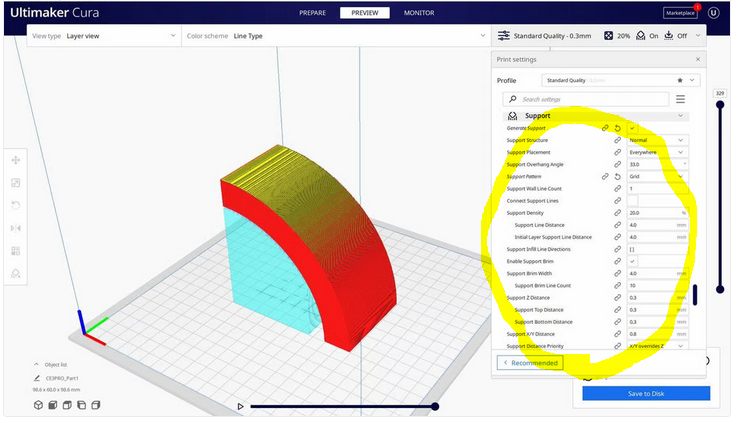
Task: Select the Per Model Settings tool
Action: tap(16, 251)
